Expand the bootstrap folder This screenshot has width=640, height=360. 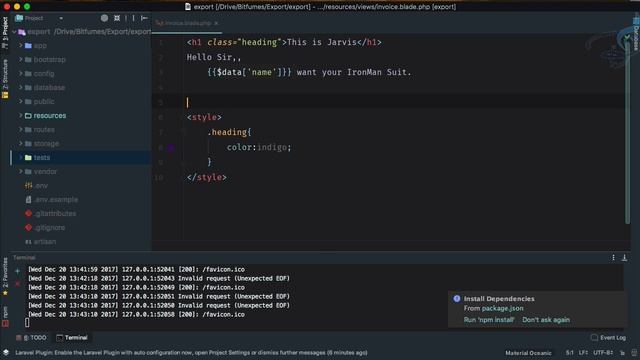tap(20, 60)
